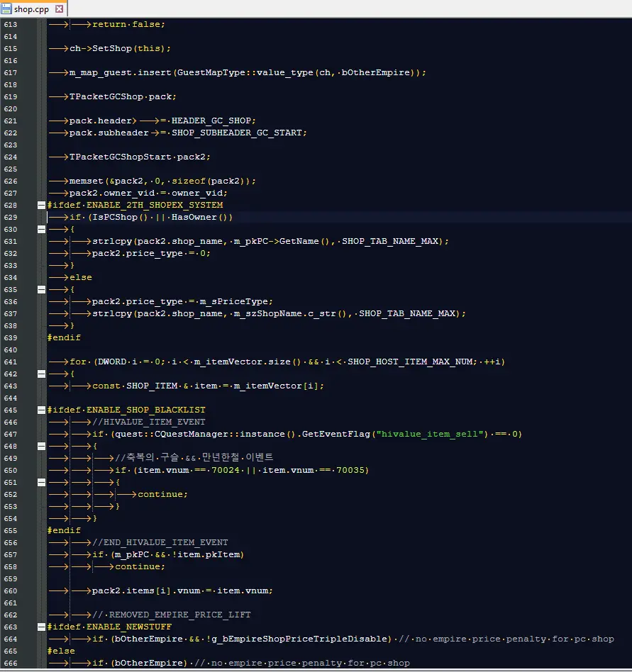Click the // REMOVED_EMPIRE_PRICE_LIFT comment
This screenshot has height=672, width=632.
click(x=172, y=615)
